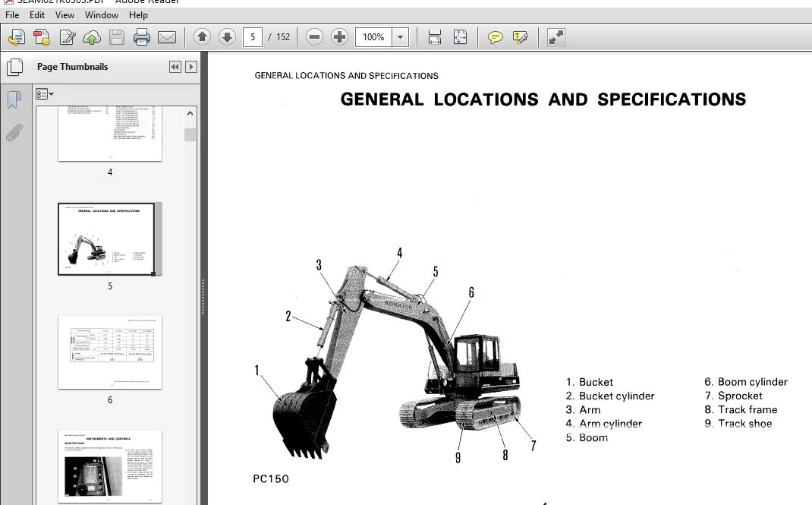Click the zoom level field showing 100%
812x505 pixels.
point(373,37)
